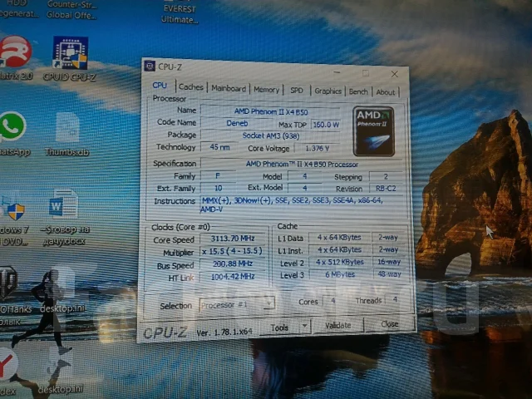The image size is (532, 399).
Task: Select desktop.ini beside the World of Tanks icon
Action: tap(62, 308)
